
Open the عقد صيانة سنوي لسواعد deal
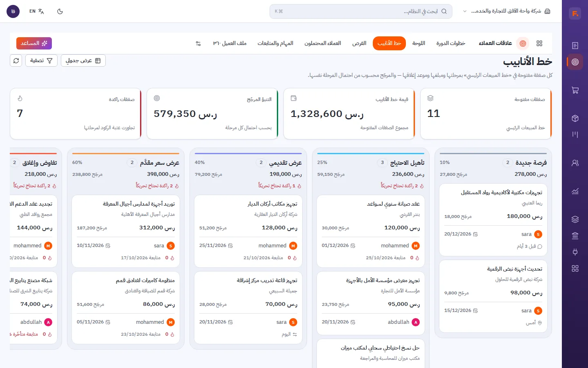371,231
